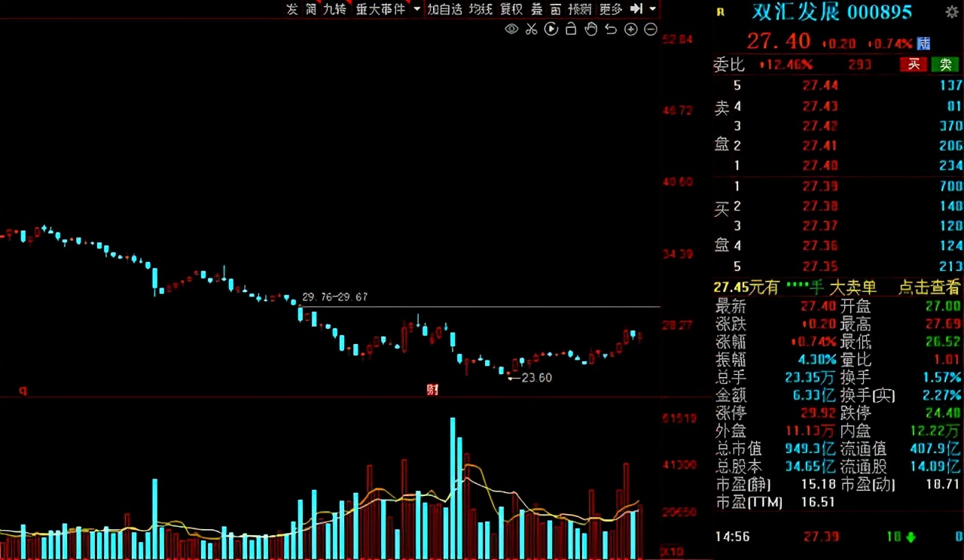Toggle 复权 price adjustment
This screenshot has height=560, width=964.
pos(511,9)
